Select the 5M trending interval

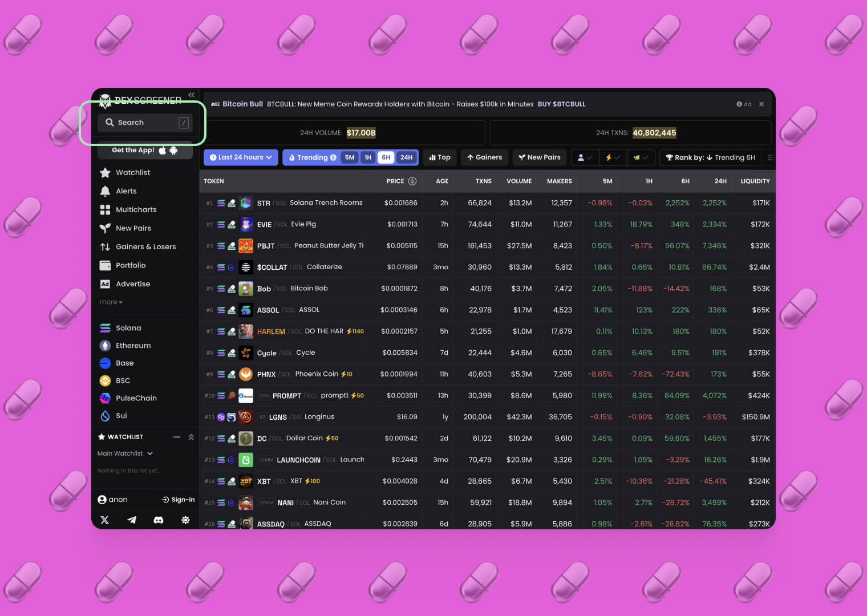350,157
